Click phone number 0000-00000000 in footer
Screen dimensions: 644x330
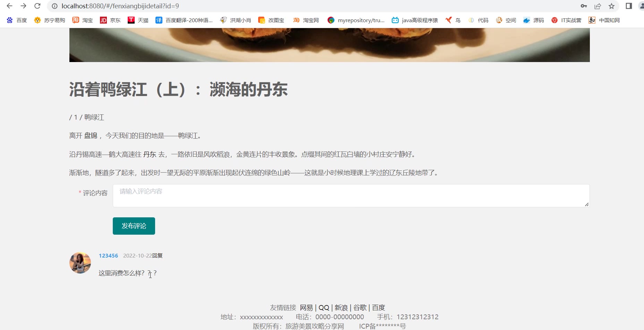(340, 317)
